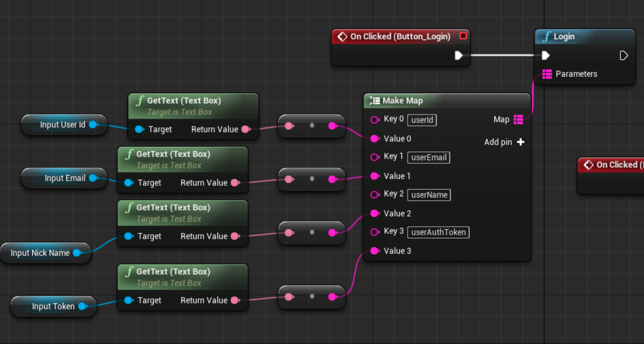Click the Return Value pin of the top GetText node
Viewport: 644px width, 344px height.
[x=245, y=129]
